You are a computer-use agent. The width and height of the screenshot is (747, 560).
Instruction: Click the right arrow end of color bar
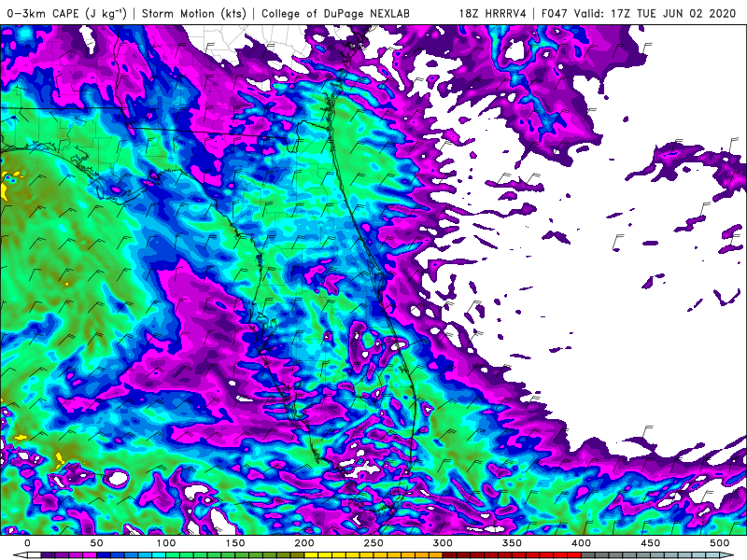coord(726,555)
